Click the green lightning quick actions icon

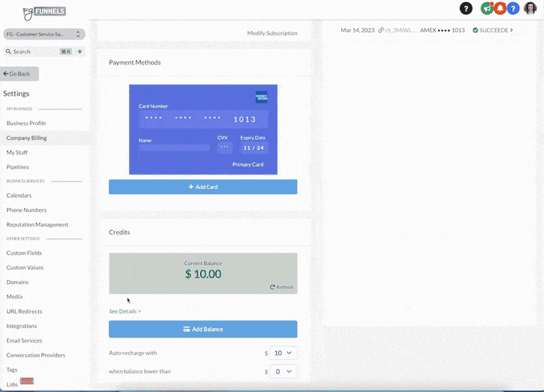80,52
